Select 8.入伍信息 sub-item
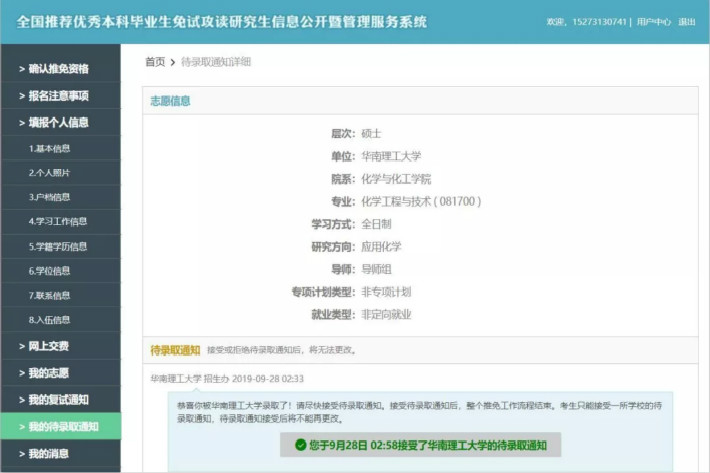 (x=50, y=320)
